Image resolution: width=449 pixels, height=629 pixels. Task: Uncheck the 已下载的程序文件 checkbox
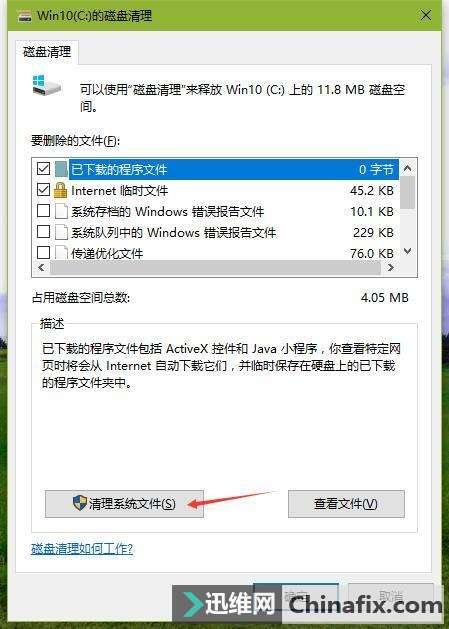pyautogui.click(x=43, y=168)
